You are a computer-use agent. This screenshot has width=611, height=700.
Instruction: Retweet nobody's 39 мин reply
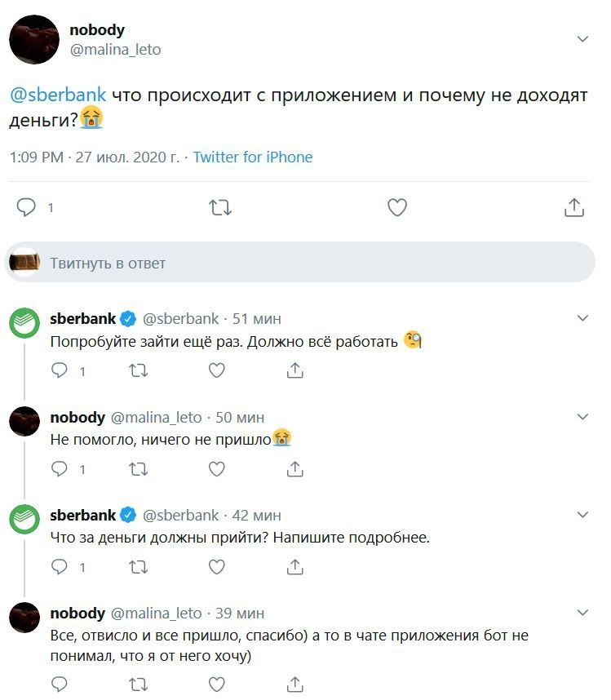[x=139, y=682]
